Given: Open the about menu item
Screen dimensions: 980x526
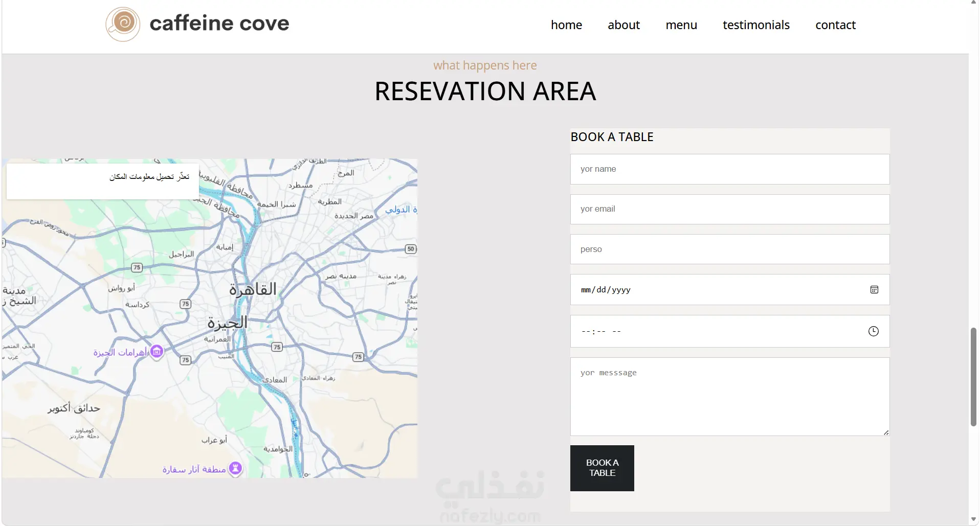Looking at the screenshot, I should (x=623, y=25).
